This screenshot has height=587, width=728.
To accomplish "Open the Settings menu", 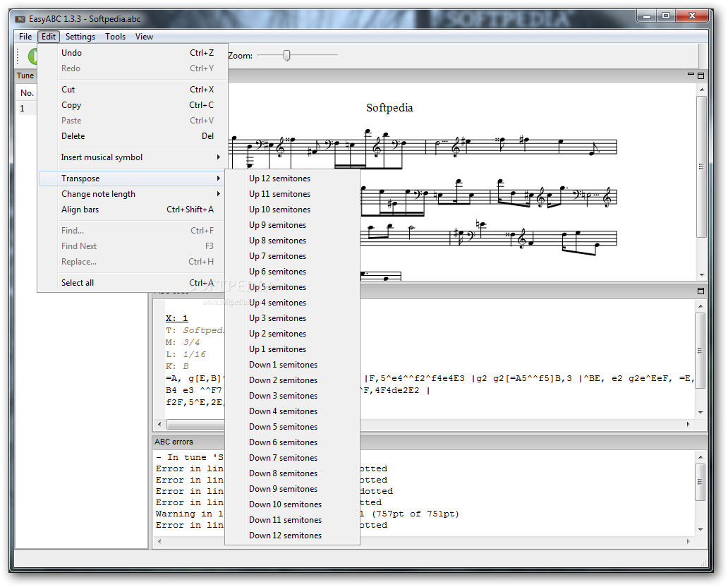I will [80, 37].
